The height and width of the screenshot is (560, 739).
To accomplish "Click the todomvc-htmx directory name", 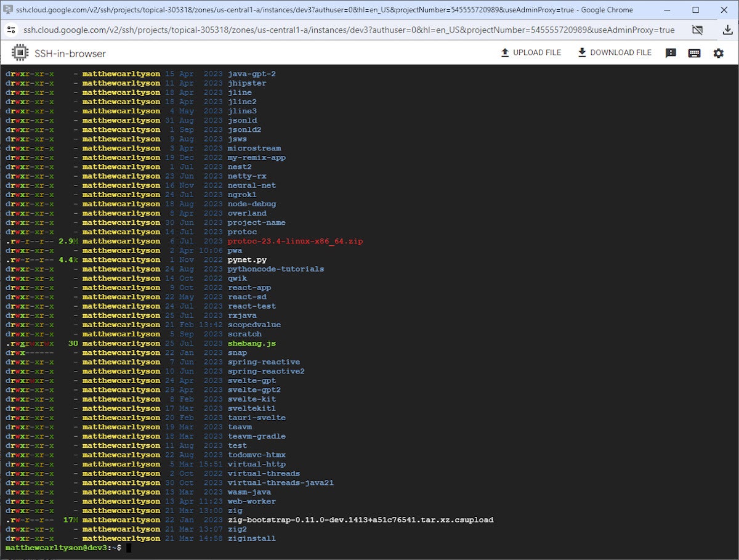I will (x=257, y=455).
